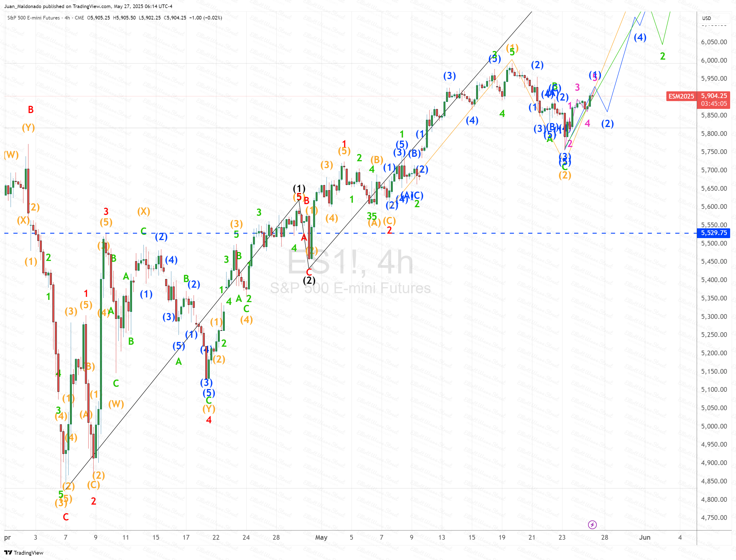The width and height of the screenshot is (736, 560).
Task: Click the May label on the date axis
Action: (321, 537)
